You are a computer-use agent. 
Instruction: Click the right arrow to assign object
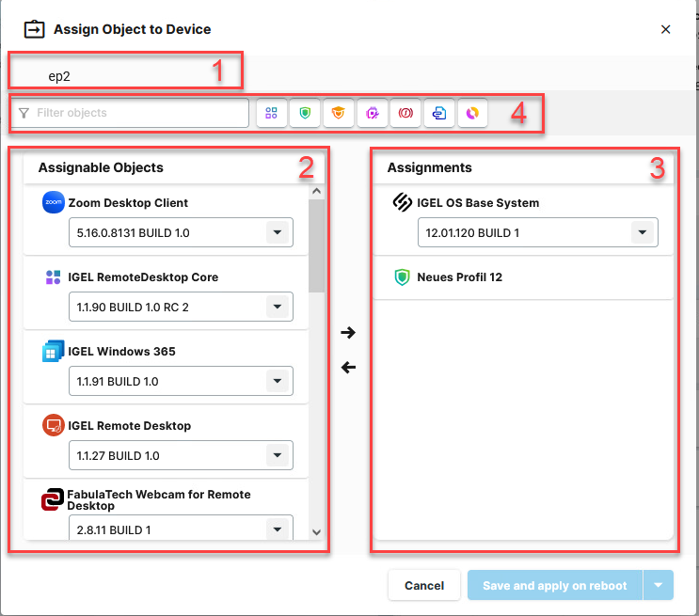coord(348,332)
